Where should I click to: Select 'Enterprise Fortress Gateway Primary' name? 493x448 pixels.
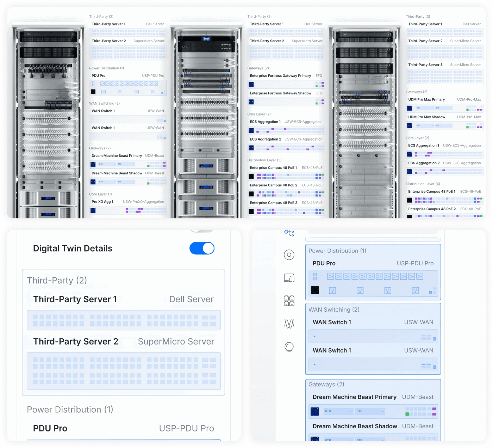point(280,76)
